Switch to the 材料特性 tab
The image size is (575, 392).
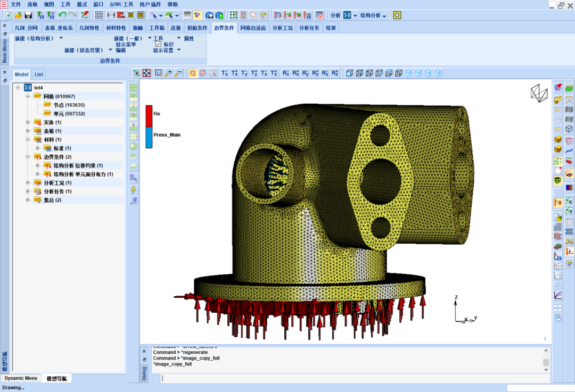click(116, 28)
